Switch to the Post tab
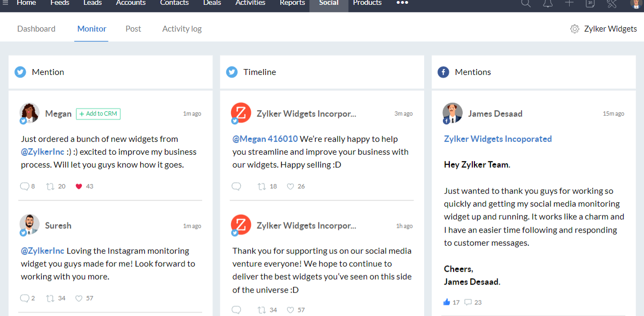This screenshot has height=316, width=644. [133, 29]
